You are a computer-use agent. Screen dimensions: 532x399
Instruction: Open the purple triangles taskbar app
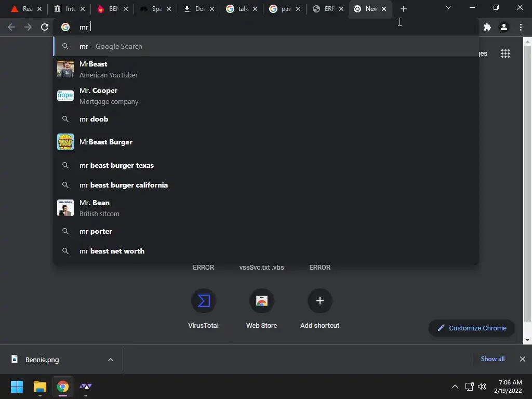pyautogui.click(x=86, y=387)
